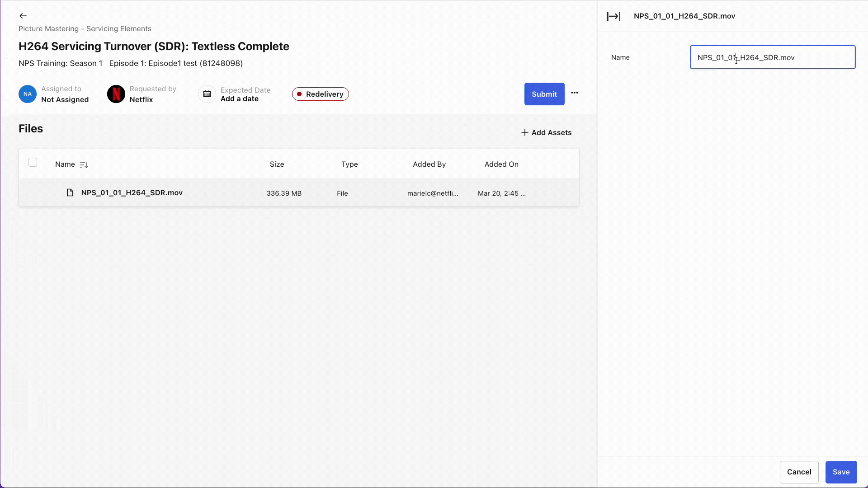Image resolution: width=868 pixels, height=488 pixels.
Task: Open the Picture Mastering - Servicing Elements breadcrumb
Action: tap(85, 28)
